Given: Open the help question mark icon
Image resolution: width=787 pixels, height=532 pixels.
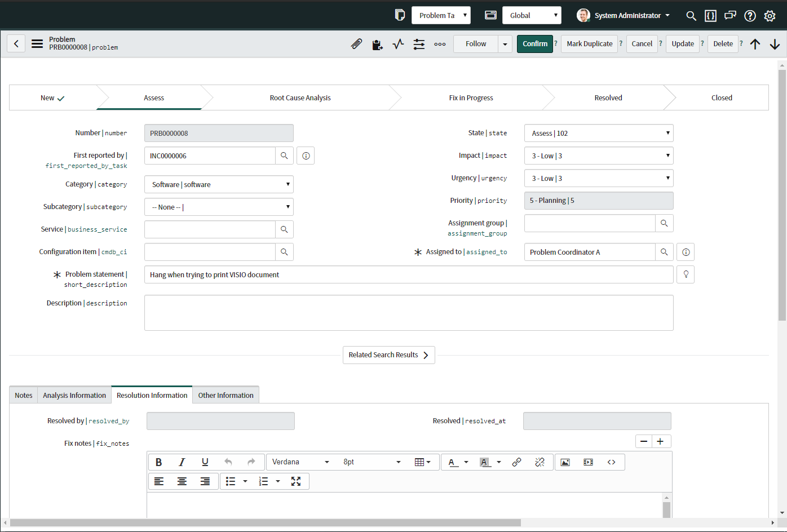Looking at the screenshot, I should [750, 16].
